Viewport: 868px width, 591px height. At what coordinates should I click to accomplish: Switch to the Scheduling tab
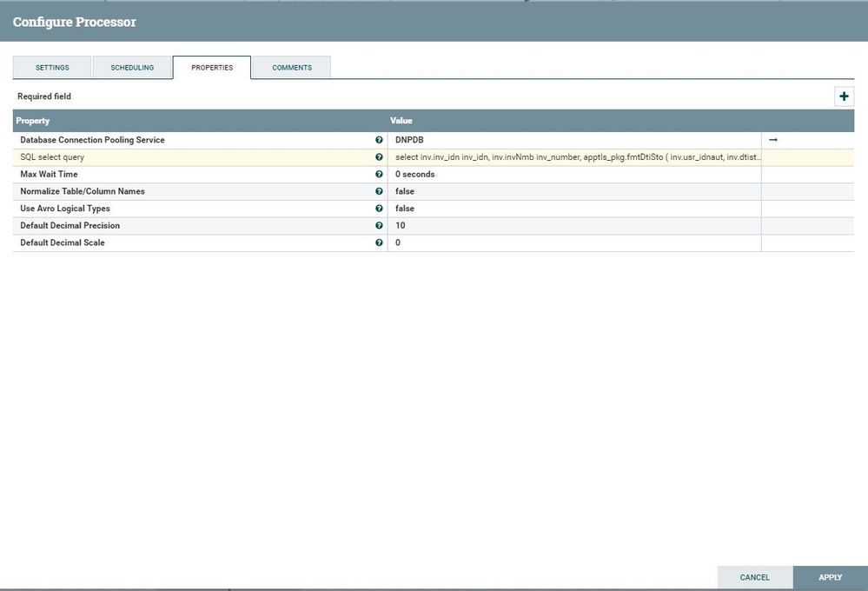[x=132, y=68]
